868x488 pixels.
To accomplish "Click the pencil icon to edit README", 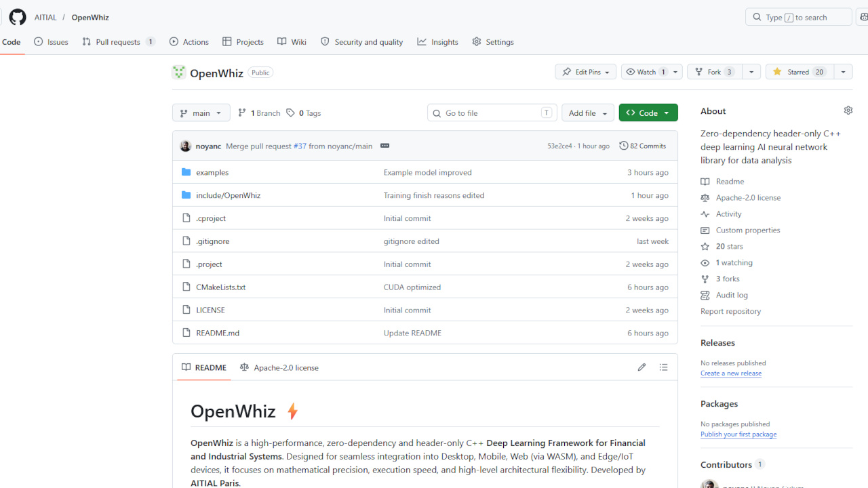I will pyautogui.click(x=642, y=367).
